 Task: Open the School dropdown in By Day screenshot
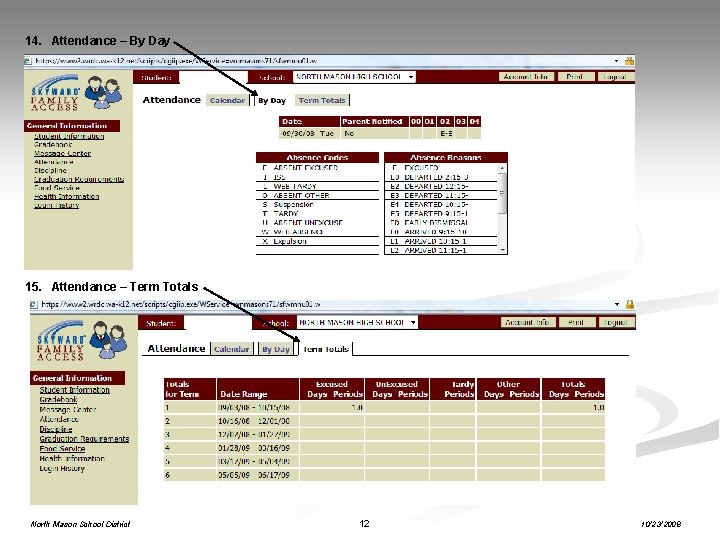click(354, 77)
